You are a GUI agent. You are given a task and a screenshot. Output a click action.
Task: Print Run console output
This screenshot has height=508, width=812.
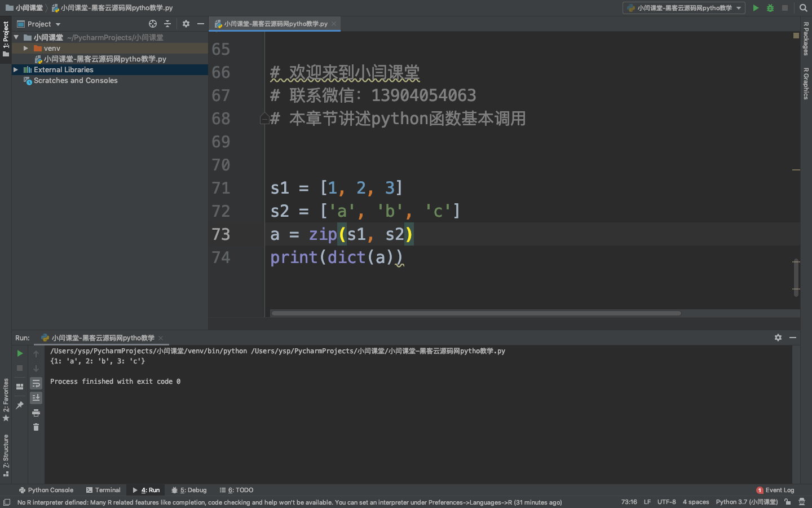(36, 413)
